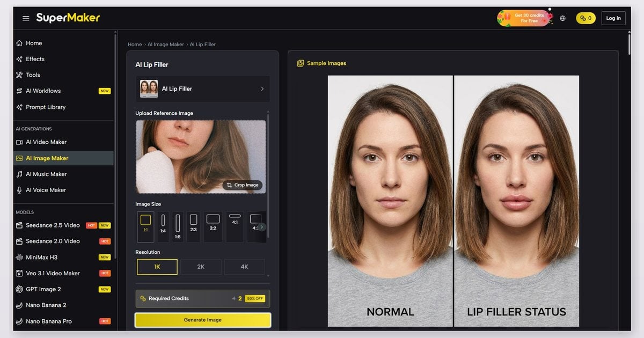This screenshot has height=338, width=644.
Task: Choose 4K resolution
Action: pyautogui.click(x=244, y=267)
